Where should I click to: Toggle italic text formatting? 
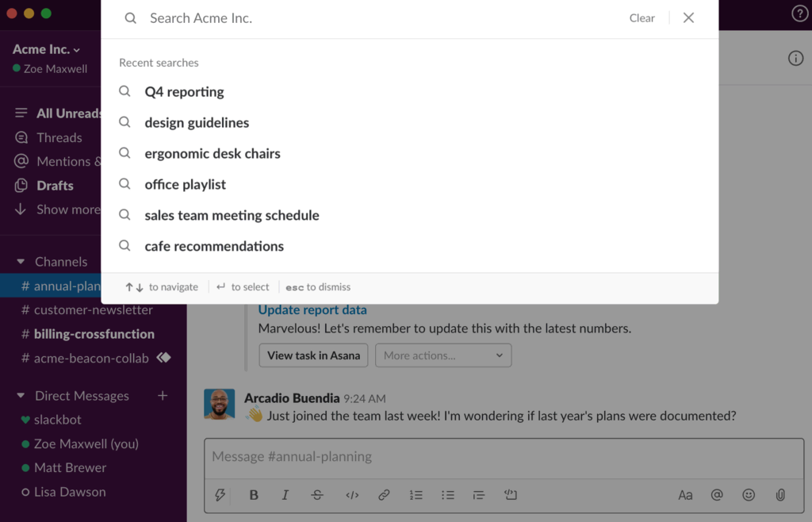[285, 495]
